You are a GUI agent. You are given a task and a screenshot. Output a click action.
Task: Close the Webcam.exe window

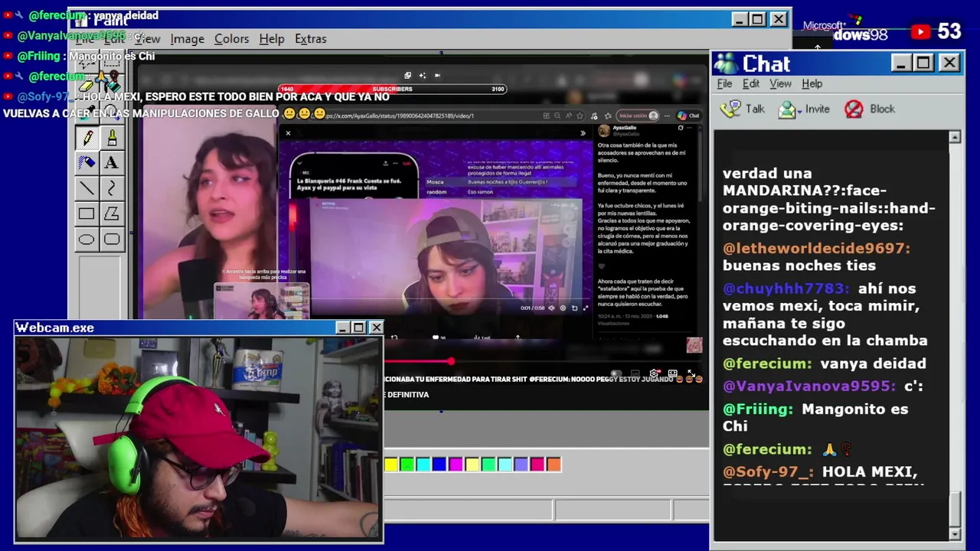click(376, 328)
